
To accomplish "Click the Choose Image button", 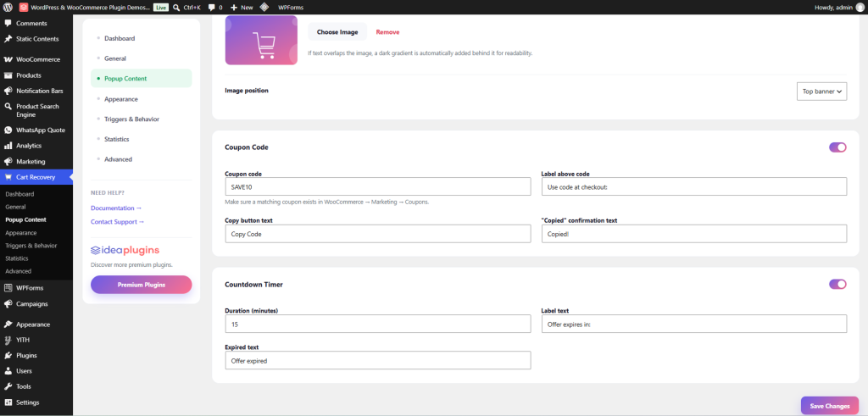I will click(337, 32).
